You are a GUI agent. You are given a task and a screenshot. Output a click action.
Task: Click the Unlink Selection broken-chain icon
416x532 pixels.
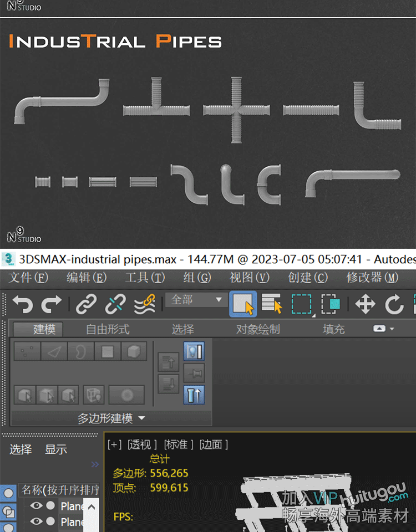click(115, 304)
